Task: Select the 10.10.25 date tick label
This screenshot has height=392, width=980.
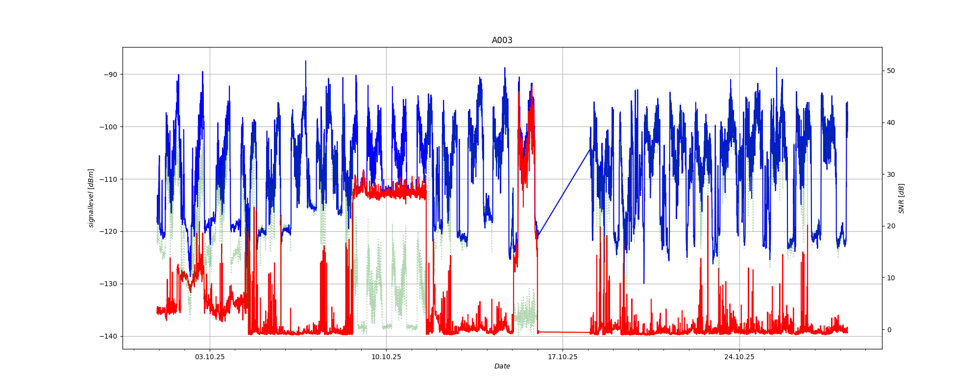Action: click(x=386, y=357)
